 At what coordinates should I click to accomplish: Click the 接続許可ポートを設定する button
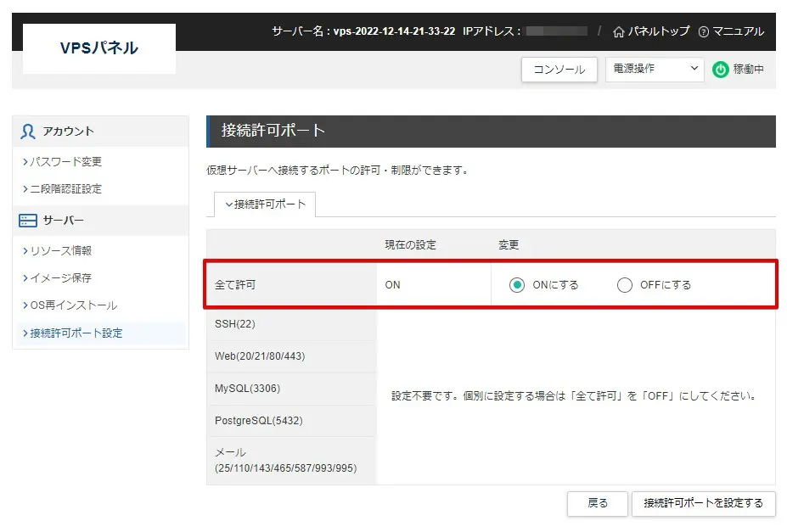pos(703,503)
